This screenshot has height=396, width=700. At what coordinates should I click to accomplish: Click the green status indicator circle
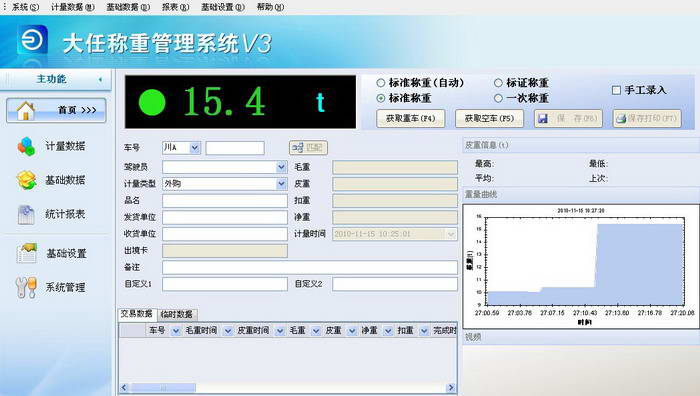point(152,102)
